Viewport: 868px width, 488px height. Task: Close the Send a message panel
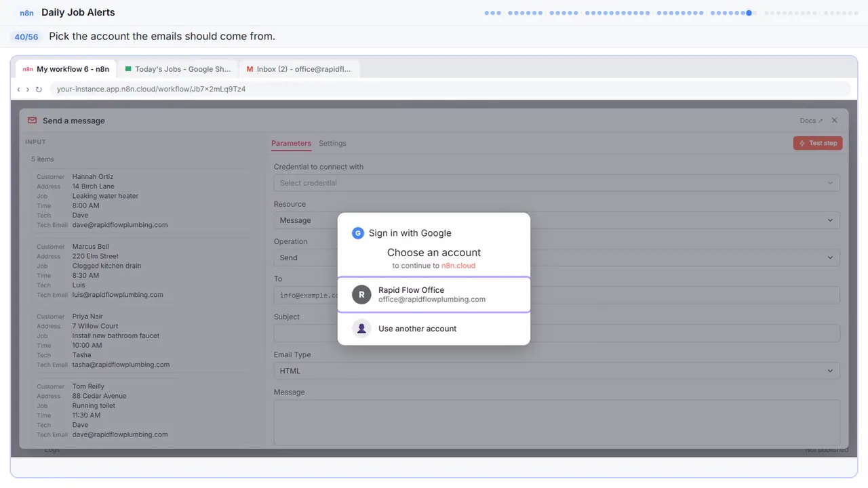click(x=835, y=121)
